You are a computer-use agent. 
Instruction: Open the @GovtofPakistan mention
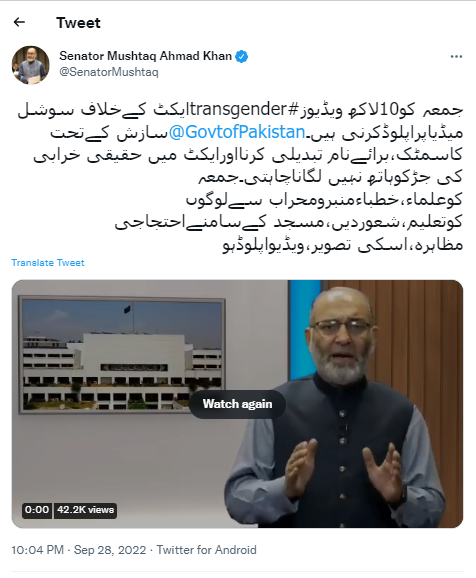point(237,132)
